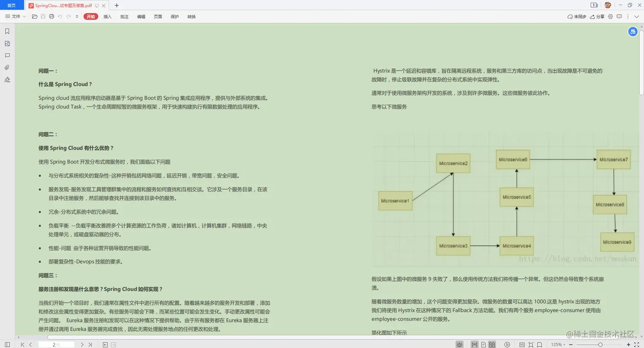Open the bookmarks panel in the sidebar

[x=7, y=31]
